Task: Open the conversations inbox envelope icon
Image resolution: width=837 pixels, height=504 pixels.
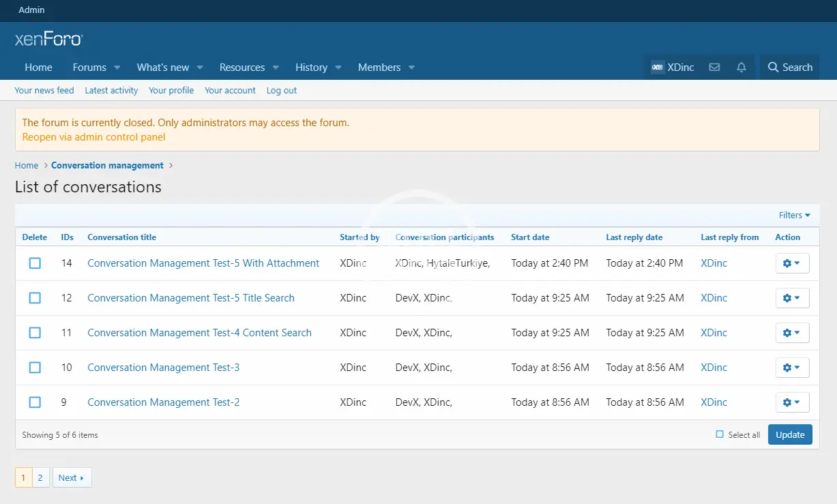Action: [x=714, y=68]
